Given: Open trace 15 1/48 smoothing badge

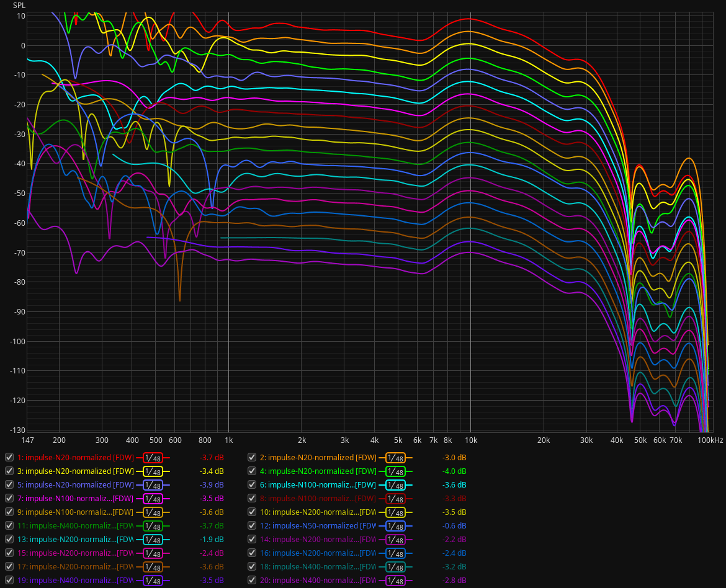Looking at the screenshot, I should click(x=153, y=553).
